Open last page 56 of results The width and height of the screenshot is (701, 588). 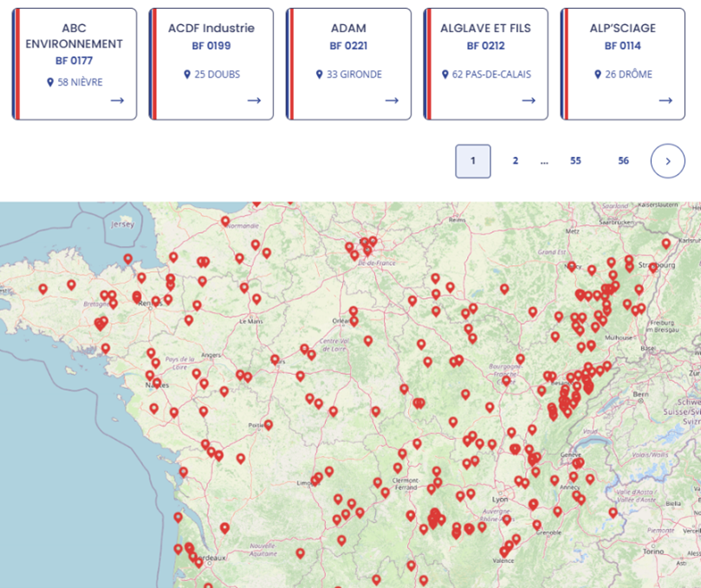[x=623, y=161]
